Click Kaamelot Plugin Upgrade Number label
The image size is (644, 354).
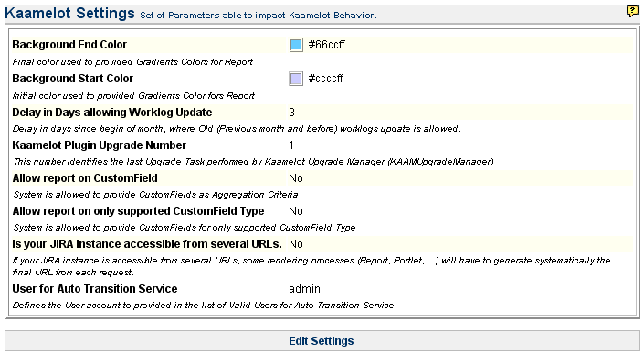click(99, 145)
